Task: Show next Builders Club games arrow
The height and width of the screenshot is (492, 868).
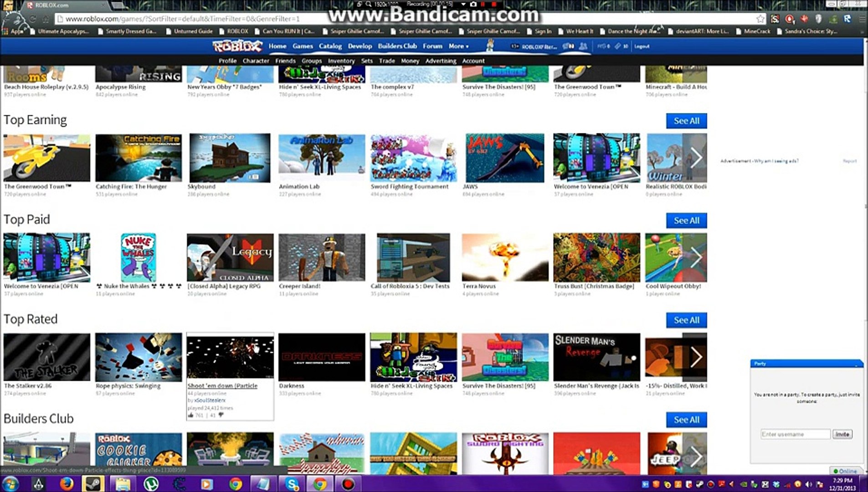Action: pyautogui.click(x=696, y=456)
